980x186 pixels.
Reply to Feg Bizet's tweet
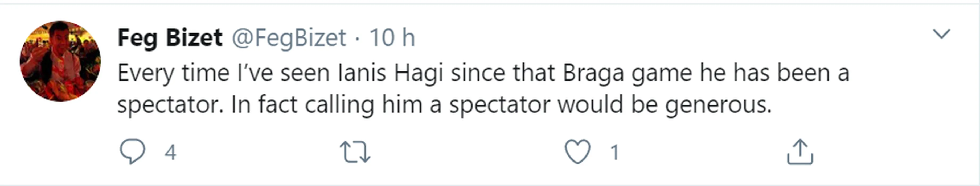pyautogui.click(x=132, y=152)
